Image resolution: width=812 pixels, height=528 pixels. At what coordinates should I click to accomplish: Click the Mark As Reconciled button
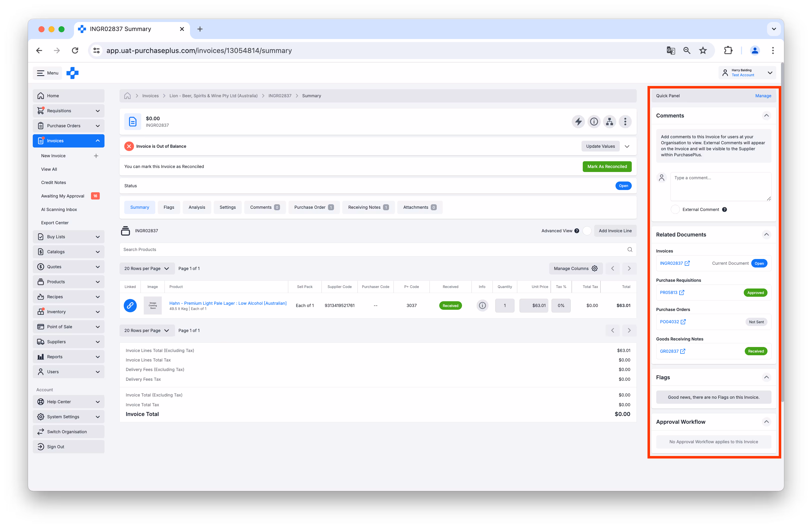point(607,166)
